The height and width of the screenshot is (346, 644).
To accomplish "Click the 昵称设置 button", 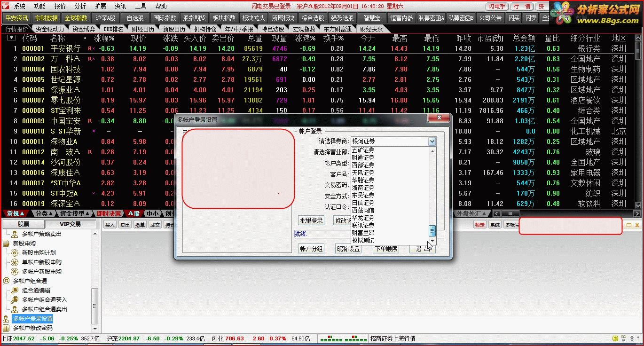I will tap(348, 249).
